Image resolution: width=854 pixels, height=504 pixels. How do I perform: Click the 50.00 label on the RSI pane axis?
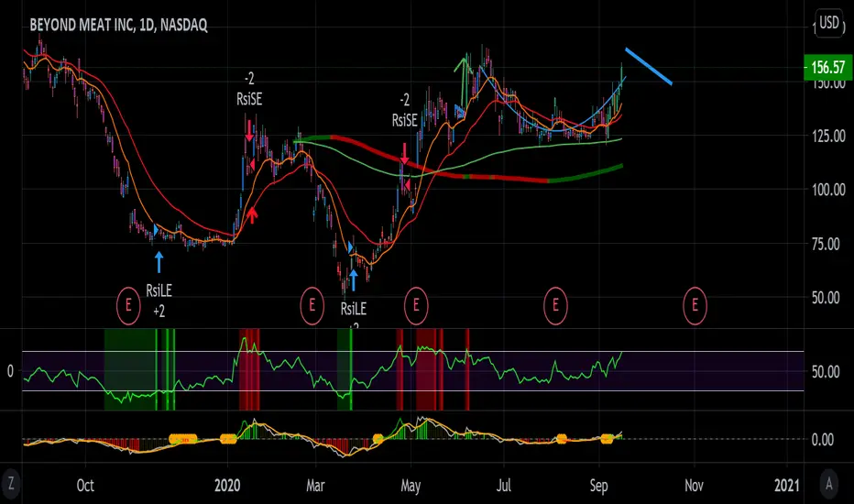point(826,372)
